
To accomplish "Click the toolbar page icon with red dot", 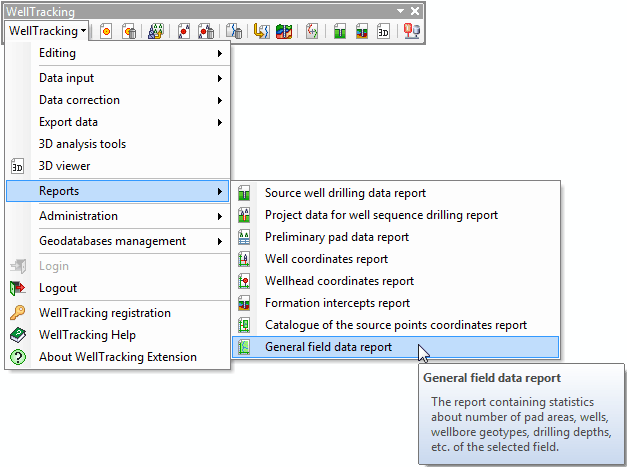I will (184, 31).
